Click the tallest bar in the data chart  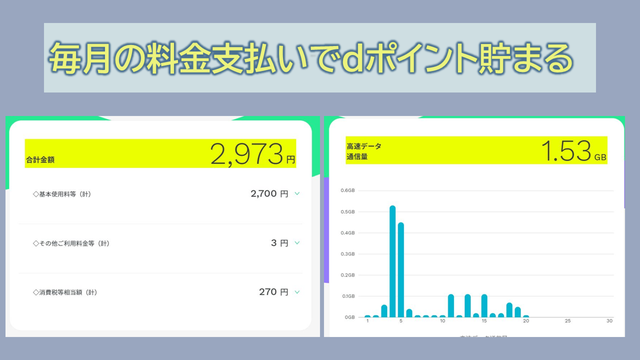393,262
